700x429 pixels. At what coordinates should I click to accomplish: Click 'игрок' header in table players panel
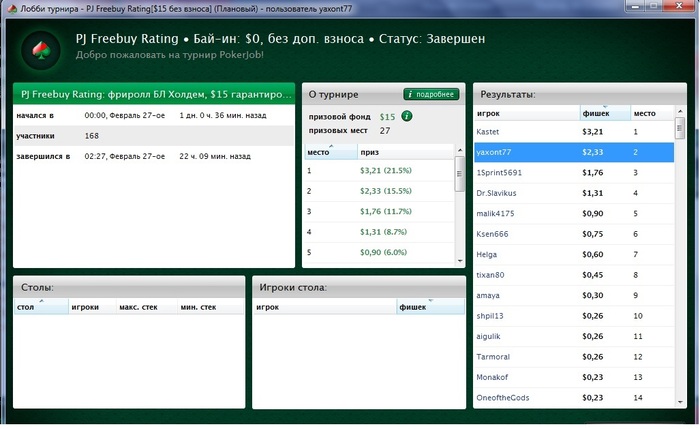click(x=325, y=307)
